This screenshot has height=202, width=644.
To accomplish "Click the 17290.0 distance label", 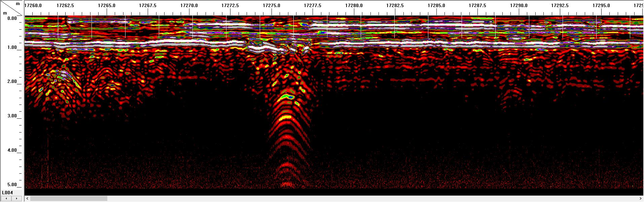I will tap(519, 5).
